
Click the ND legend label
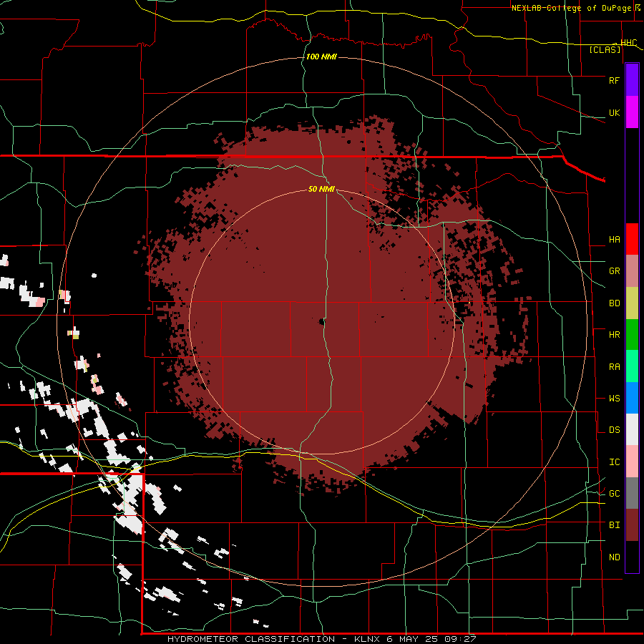[614, 557]
